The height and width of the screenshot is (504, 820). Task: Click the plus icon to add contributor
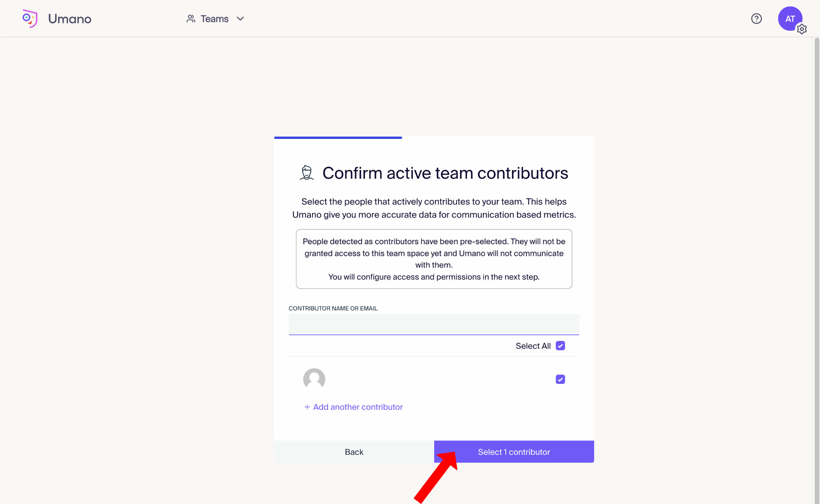pos(307,407)
